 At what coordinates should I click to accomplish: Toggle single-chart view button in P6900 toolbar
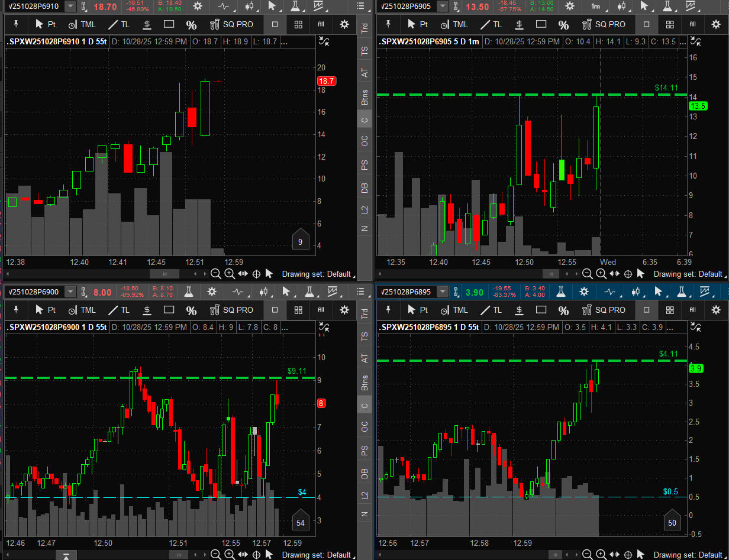275,310
